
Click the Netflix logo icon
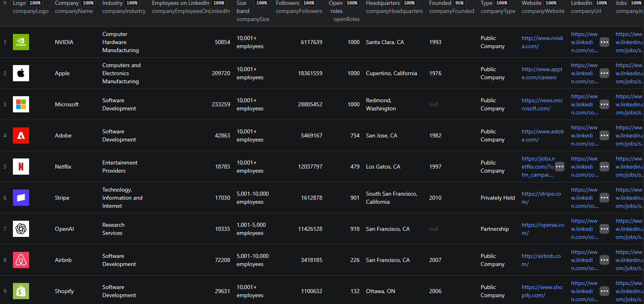[x=21, y=167]
